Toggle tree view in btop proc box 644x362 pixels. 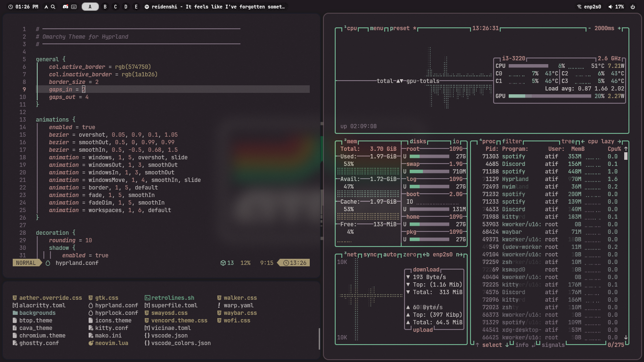[x=568, y=141]
